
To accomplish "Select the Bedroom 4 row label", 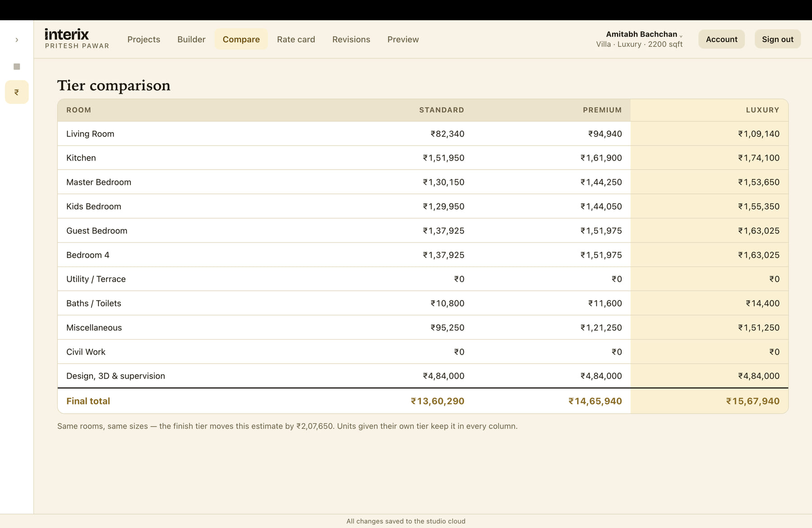I will pos(88,255).
